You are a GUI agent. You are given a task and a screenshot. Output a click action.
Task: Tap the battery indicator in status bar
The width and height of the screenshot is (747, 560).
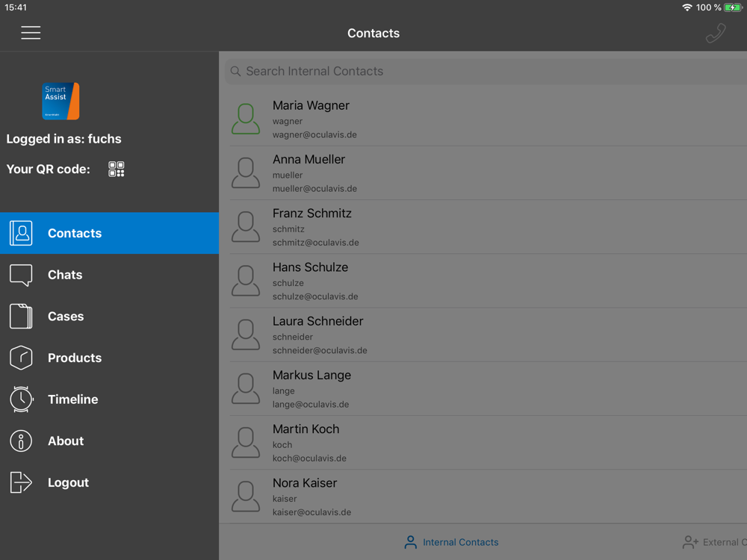click(x=732, y=7)
